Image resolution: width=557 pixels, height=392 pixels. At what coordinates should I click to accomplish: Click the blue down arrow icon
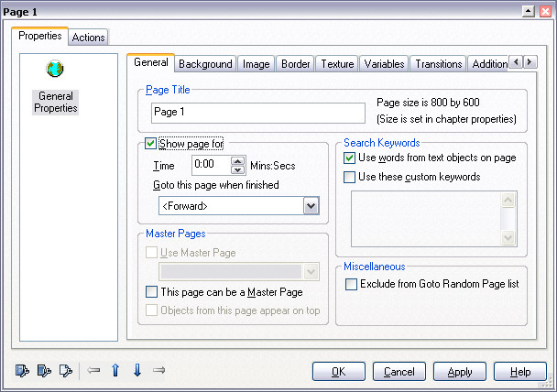tap(137, 370)
